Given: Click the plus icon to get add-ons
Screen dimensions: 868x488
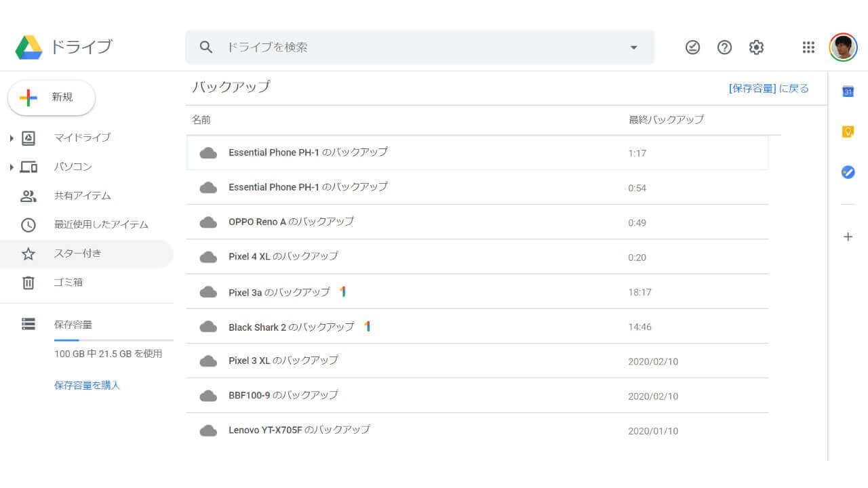Looking at the screenshot, I should click(x=848, y=237).
